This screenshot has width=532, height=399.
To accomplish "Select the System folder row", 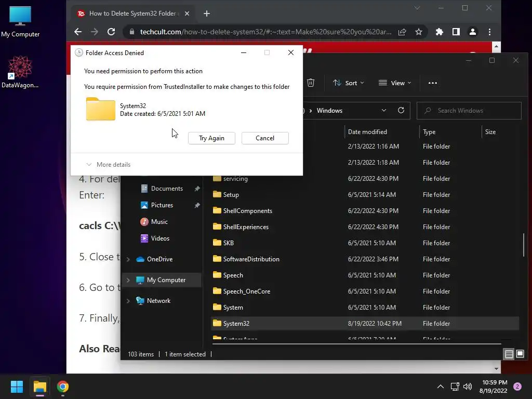I will click(x=365, y=308).
